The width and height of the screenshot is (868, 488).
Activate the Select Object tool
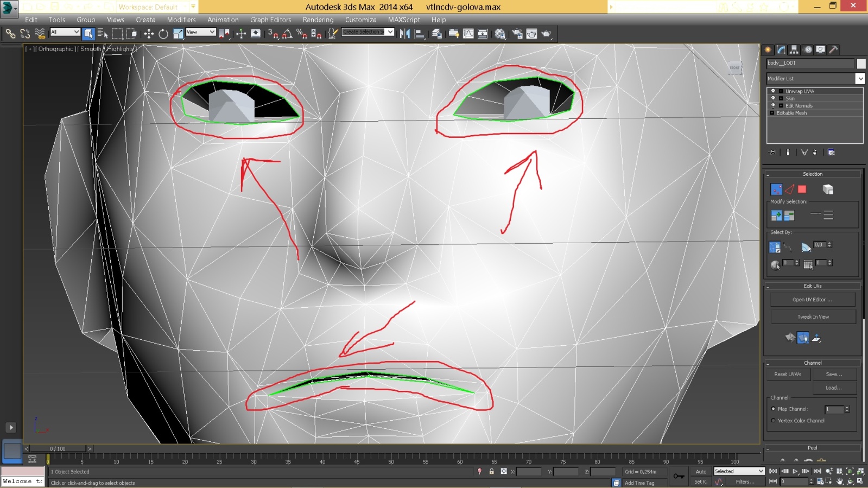tap(88, 34)
